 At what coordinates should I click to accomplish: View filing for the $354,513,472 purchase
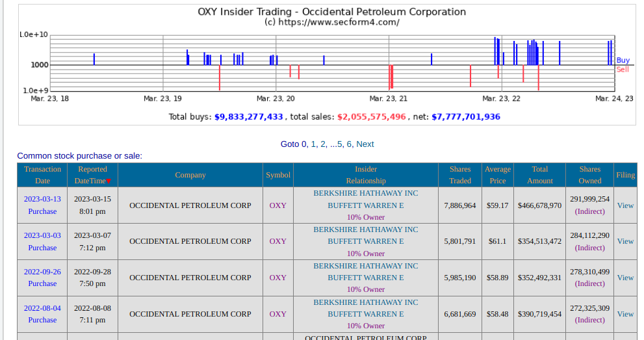625,241
